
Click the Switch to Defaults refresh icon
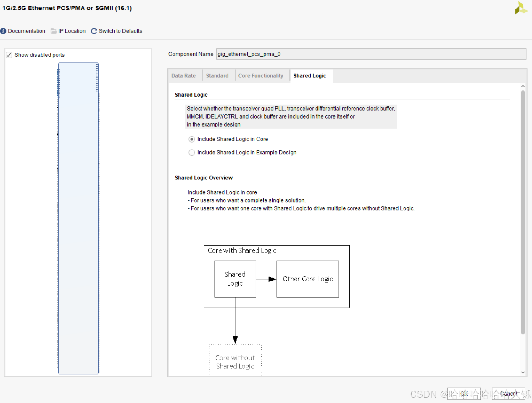pos(94,31)
